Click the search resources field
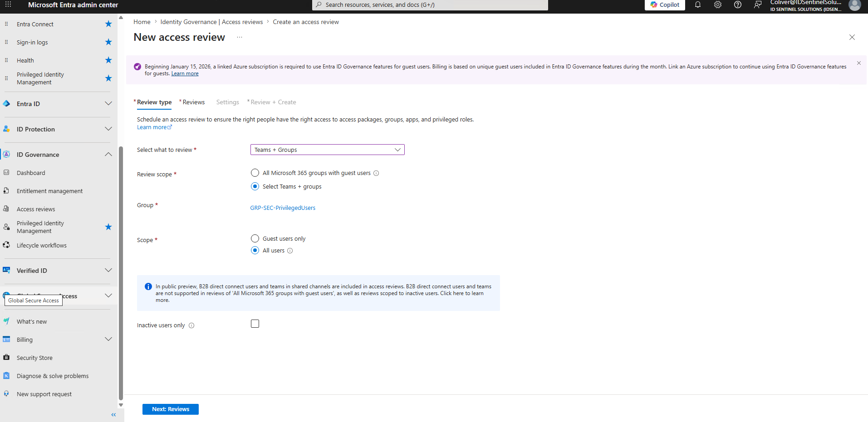The image size is (868, 422). pos(430,5)
